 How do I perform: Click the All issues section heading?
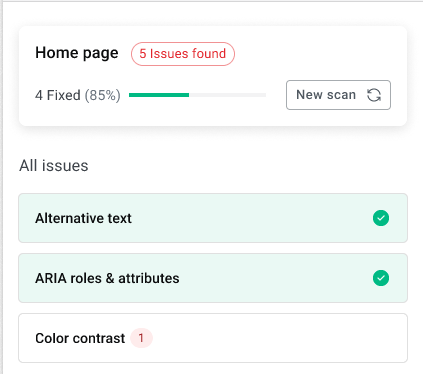click(54, 166)
